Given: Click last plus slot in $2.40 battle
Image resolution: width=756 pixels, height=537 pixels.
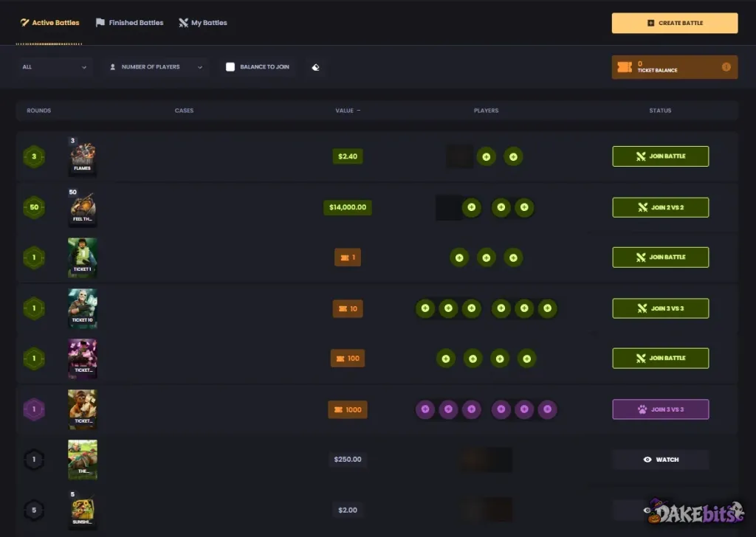Looking at the screenshot, I should pyautogui.click(x=513, y=156).
